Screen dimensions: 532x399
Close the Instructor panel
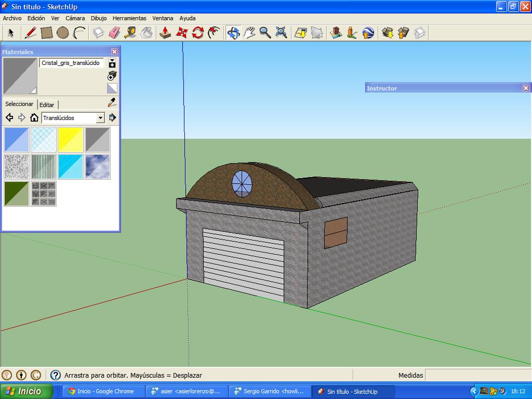click(x=526, y=88)
